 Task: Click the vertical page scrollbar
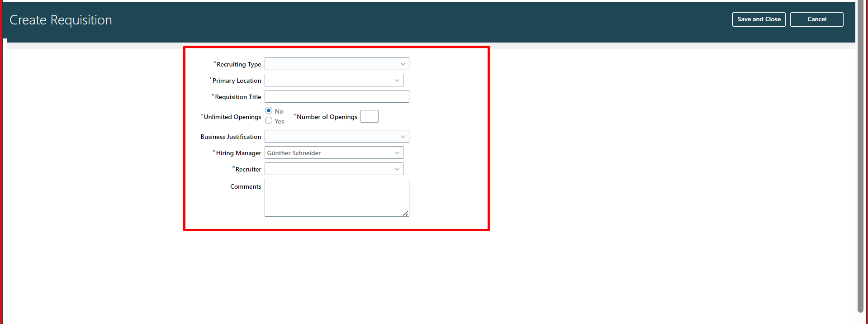tap(860, 156)
